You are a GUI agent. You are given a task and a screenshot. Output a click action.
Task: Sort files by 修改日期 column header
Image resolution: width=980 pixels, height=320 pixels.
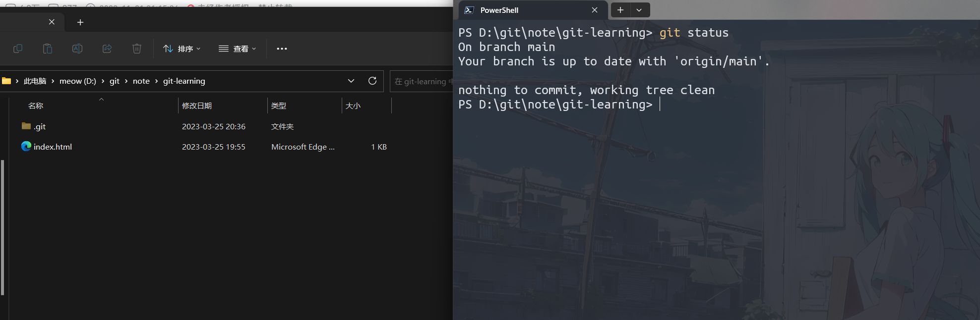click(197, 106)
